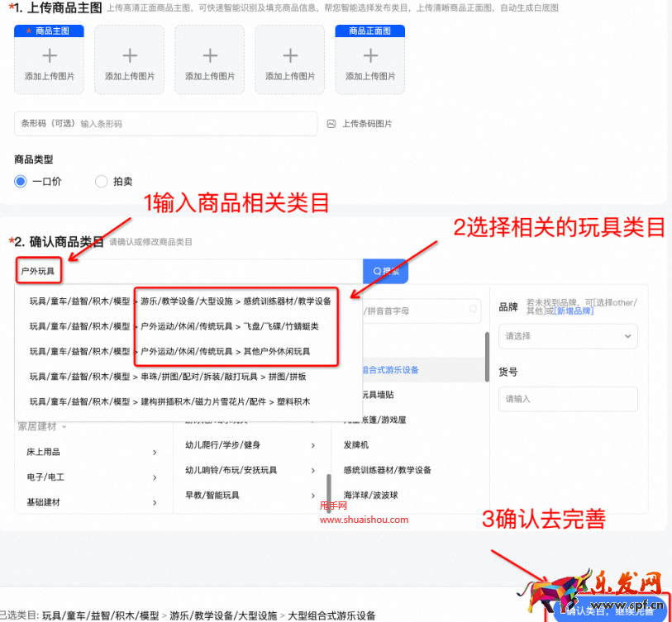Select the 拍卖 pricing option
672x622 pixels.
pyautogui.click(x=101, y=182)
